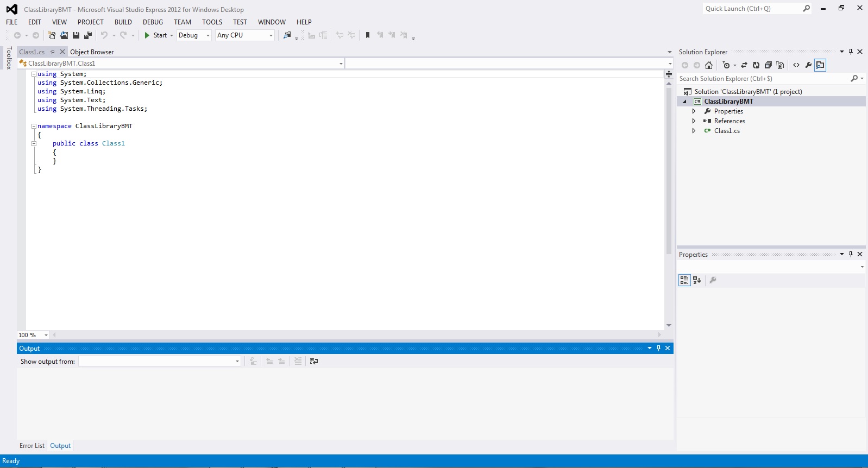Open the Toolbox side tab
Screen dimensions: 868x468
click(x=9, y=58)
